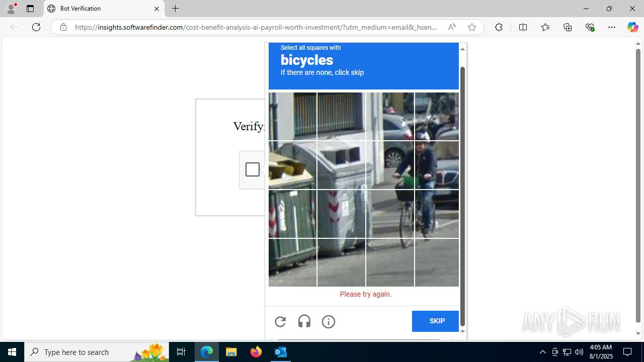Select the Bot Verification tab
Viewport: 644px width, 362px height.
[104, 9]
